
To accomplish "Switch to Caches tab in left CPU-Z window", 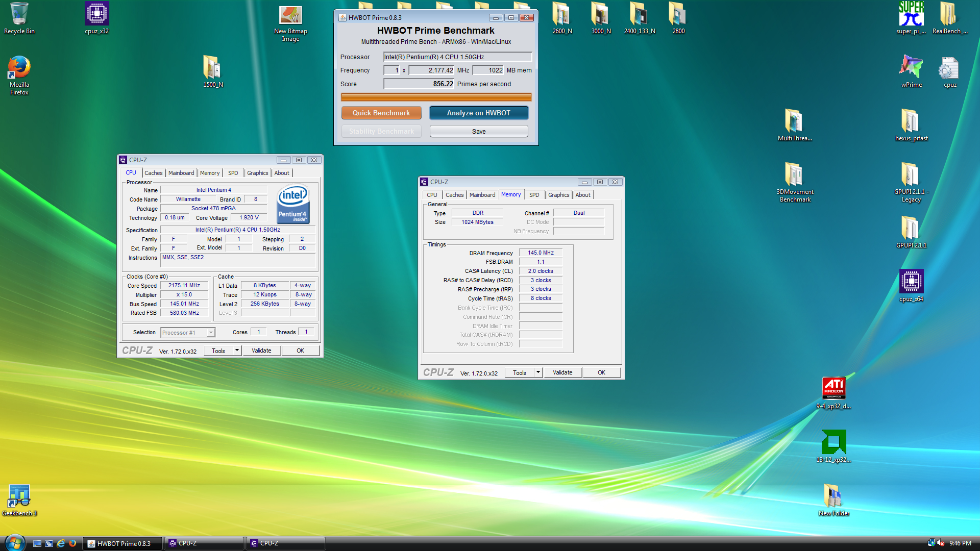I will [x=153, y=173].
